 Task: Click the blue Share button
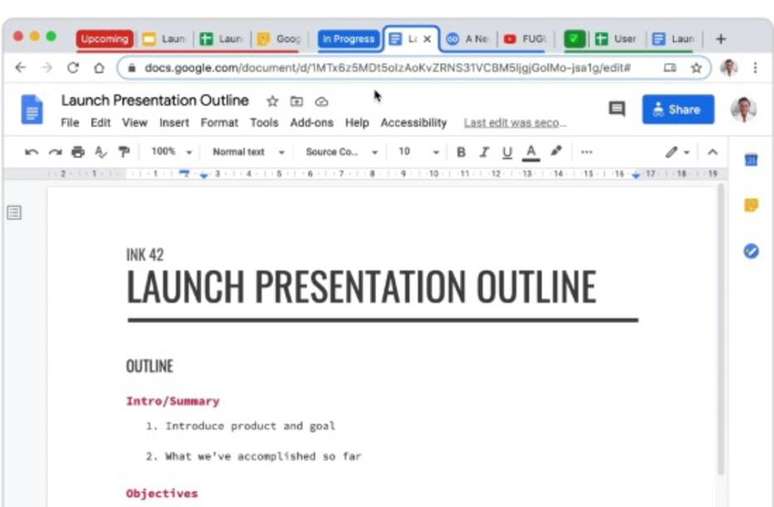(677, 109)
